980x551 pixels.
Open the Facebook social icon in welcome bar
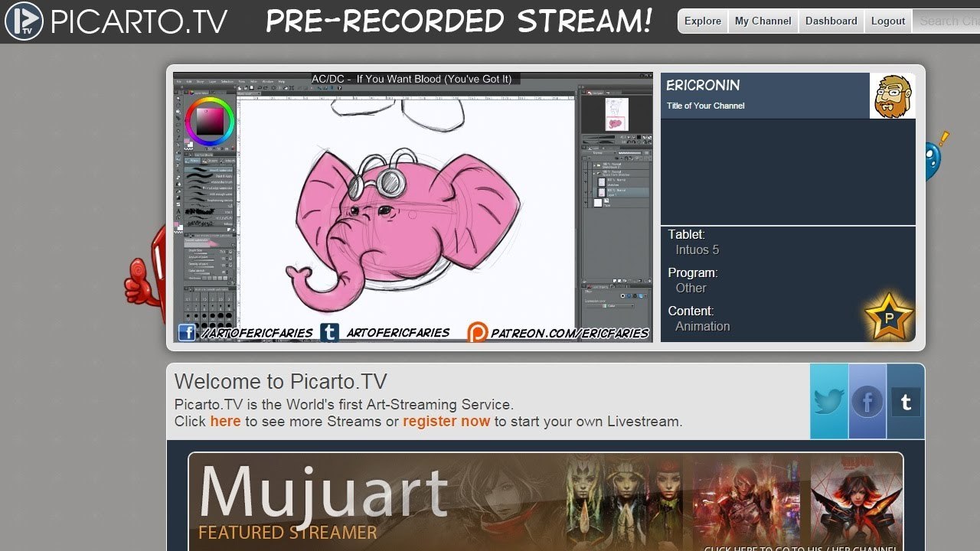[867, 401]
